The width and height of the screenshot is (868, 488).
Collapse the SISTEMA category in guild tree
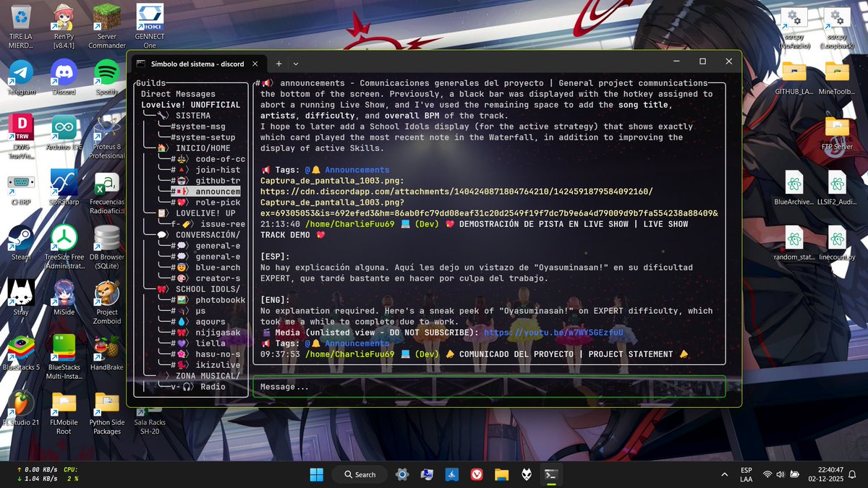pos(193,116)
